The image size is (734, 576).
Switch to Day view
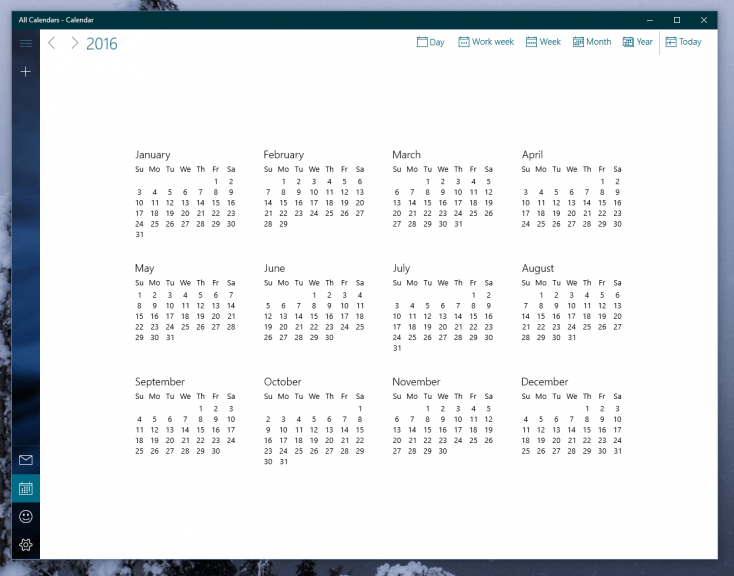coord(431,42)
